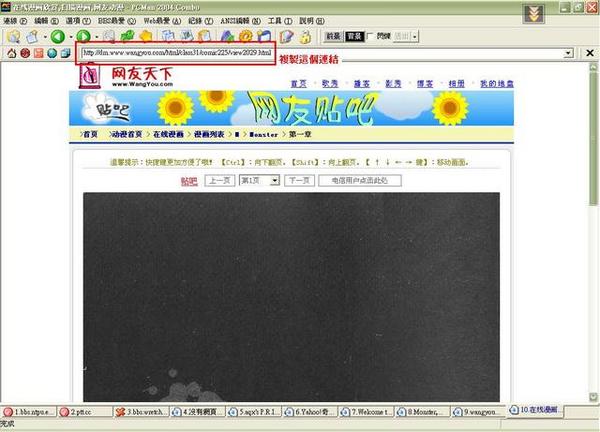This screenshot has width=600, height=432.
Task: Expand dropdown arrow beside new page icon
Action: (45, 37)
